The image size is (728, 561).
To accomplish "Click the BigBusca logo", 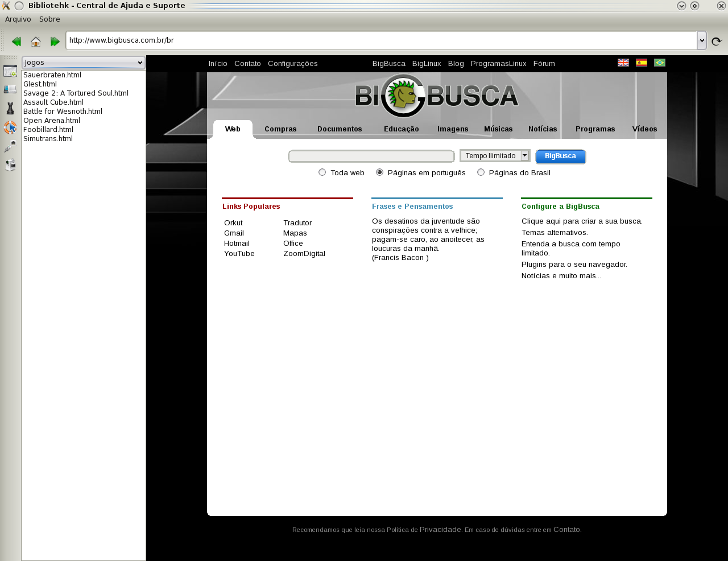I will 437,96.
